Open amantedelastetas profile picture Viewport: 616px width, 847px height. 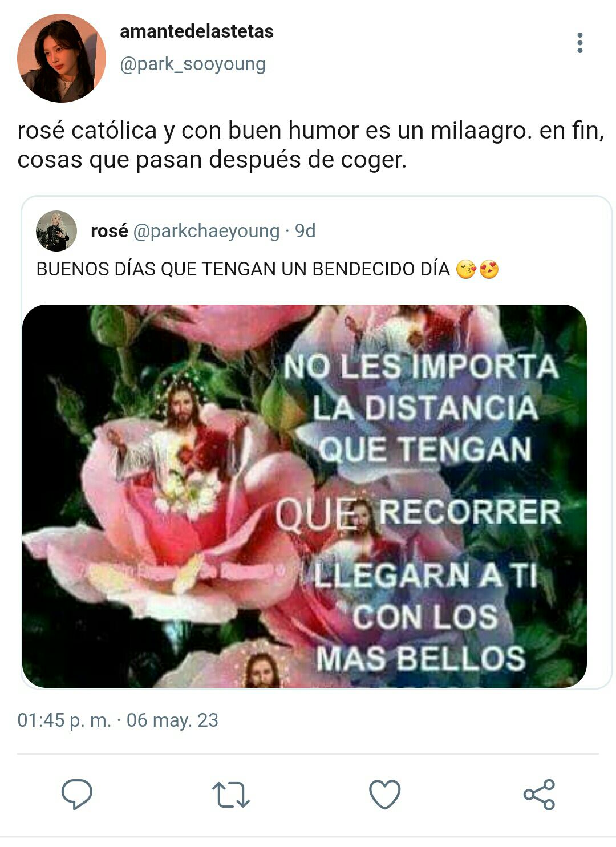click(x=62, y=58)
